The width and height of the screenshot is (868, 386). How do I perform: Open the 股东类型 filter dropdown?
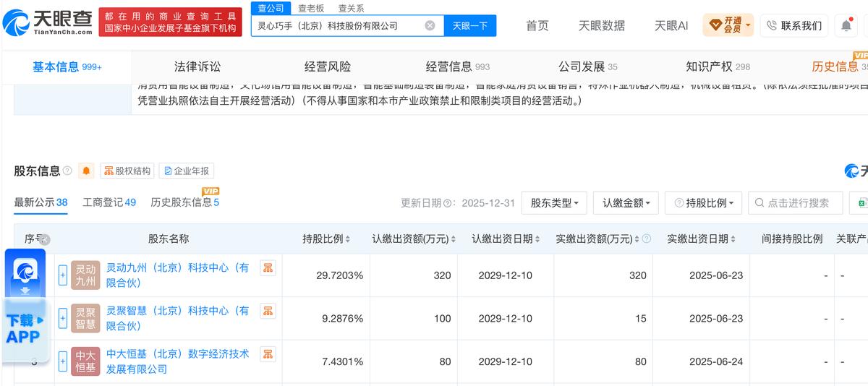point(554,203)
